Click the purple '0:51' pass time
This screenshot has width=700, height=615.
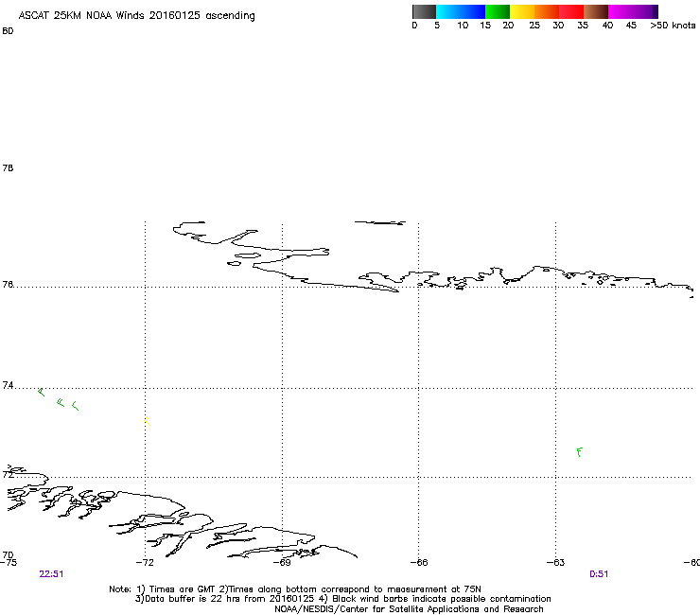point(599,574)
